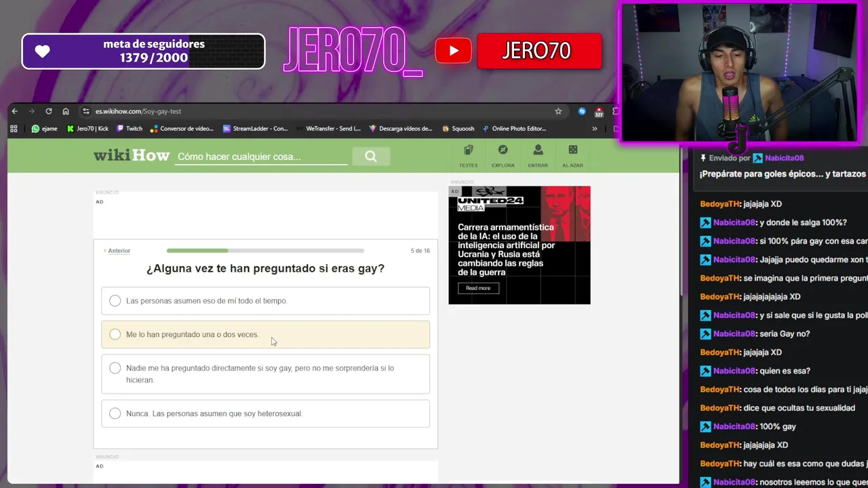Open the browser home page
The image size is (868, 488).
66,111
